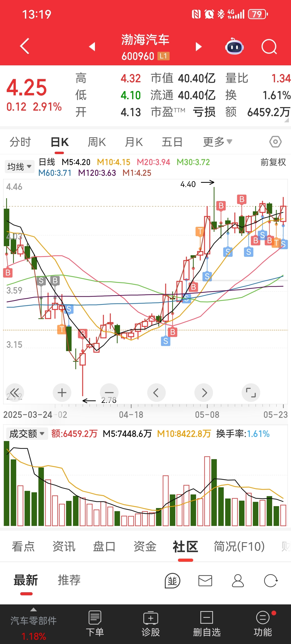Switch to 周K chart tab

[x=97, y=142]
